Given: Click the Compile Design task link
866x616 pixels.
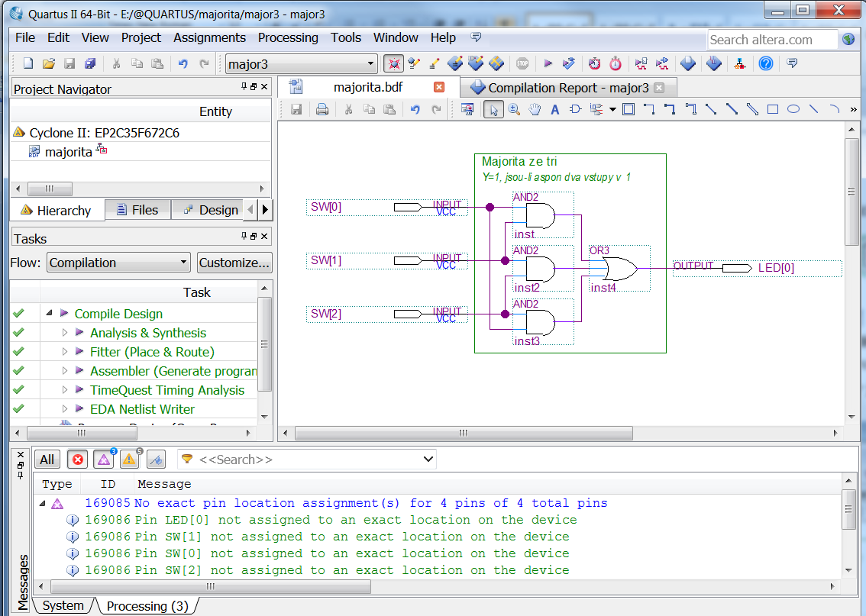Looking at the screenshot, I should [x=118, y=314].
